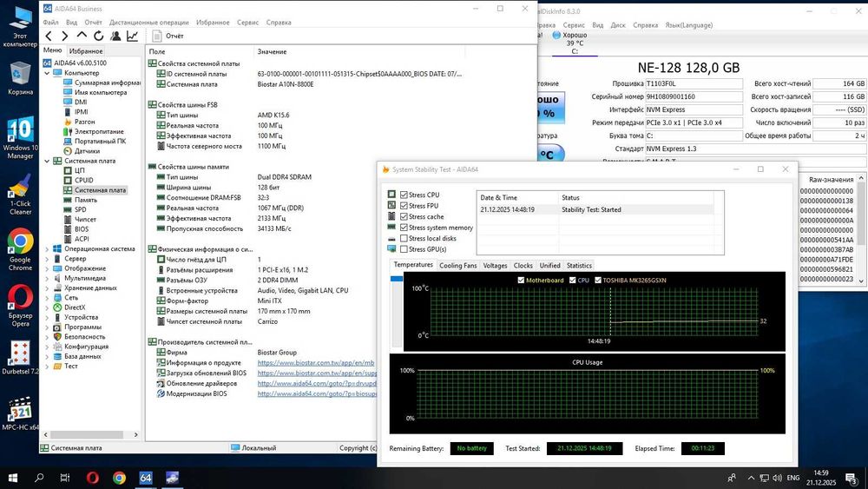Expand the Сервер tree node
This screenshot has height=489, width=868.
click(x=47, y=259)
